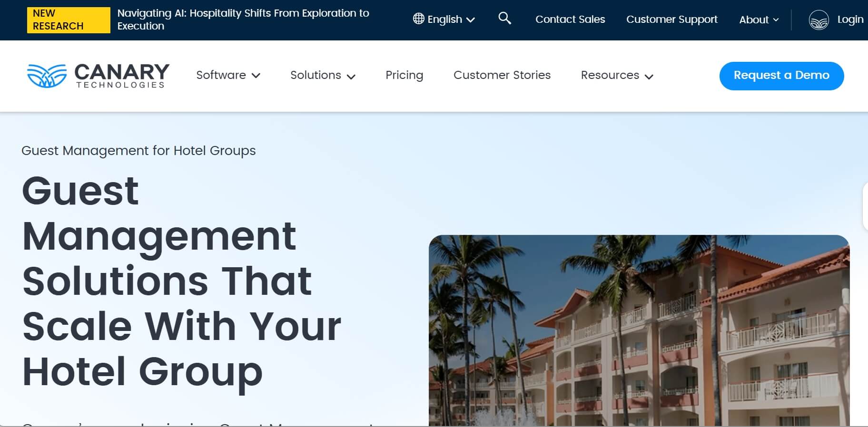Visit Customer Support link

tap(671, 19)
